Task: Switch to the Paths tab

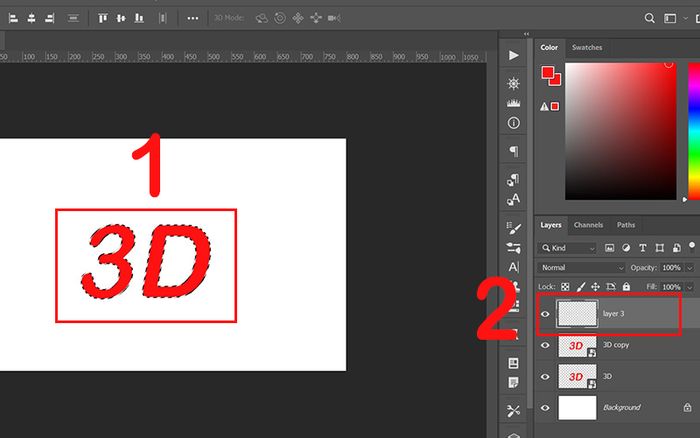Action: pyautogui.click(x=625, y=225)
